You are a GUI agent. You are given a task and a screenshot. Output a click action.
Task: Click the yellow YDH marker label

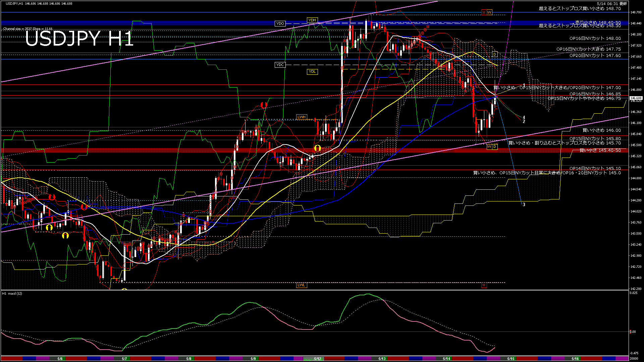point(312,20)
